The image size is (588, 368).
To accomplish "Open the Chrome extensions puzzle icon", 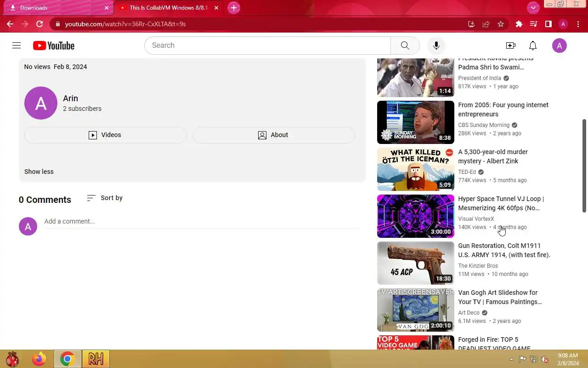I will 519,24.
